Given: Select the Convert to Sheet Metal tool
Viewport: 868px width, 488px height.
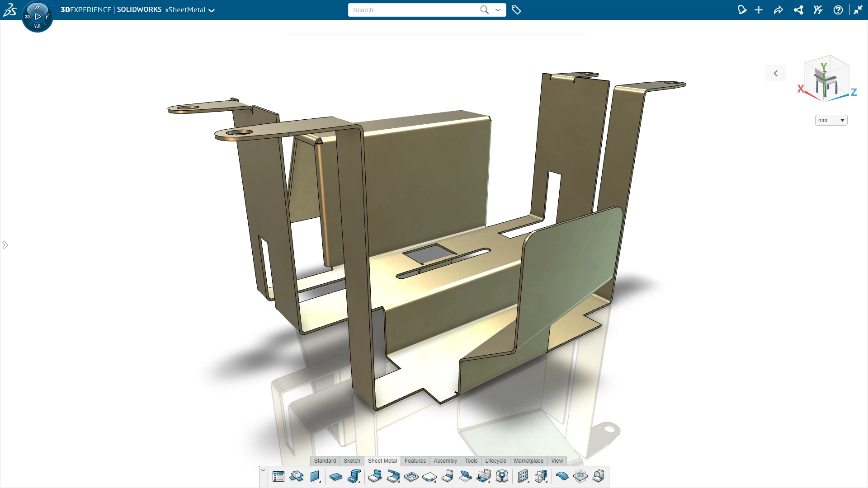Looking at the screenshot, I should click(502, 477).
